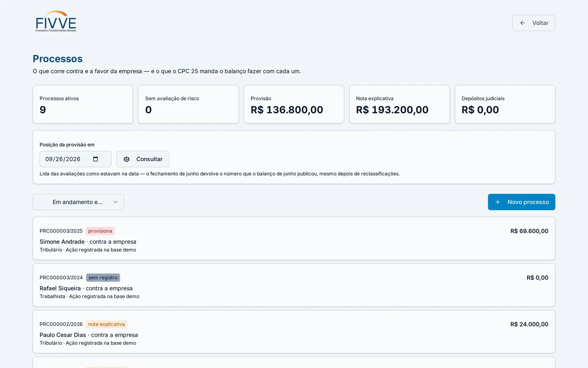Viewport: 588px width, 368px height.
Task: Select the Provisão R$ 136.800,00 card
Action: pyautogui.click(x=294, y=104)
